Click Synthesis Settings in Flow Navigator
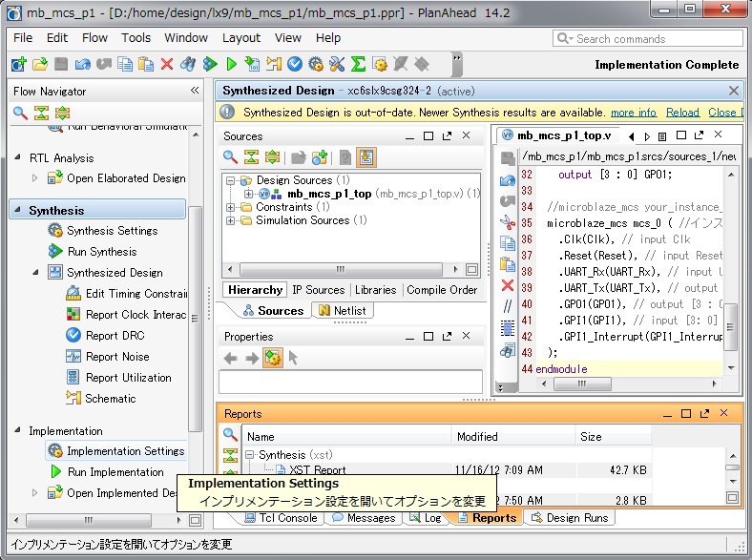752x560 pixels. click(113, 231)
